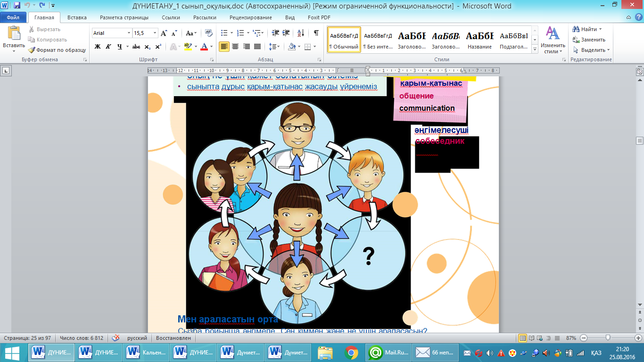This screenshot has height=362, width=644.
Task: Select Full Screen Reading view icon
Action: [x=532, y=338]
